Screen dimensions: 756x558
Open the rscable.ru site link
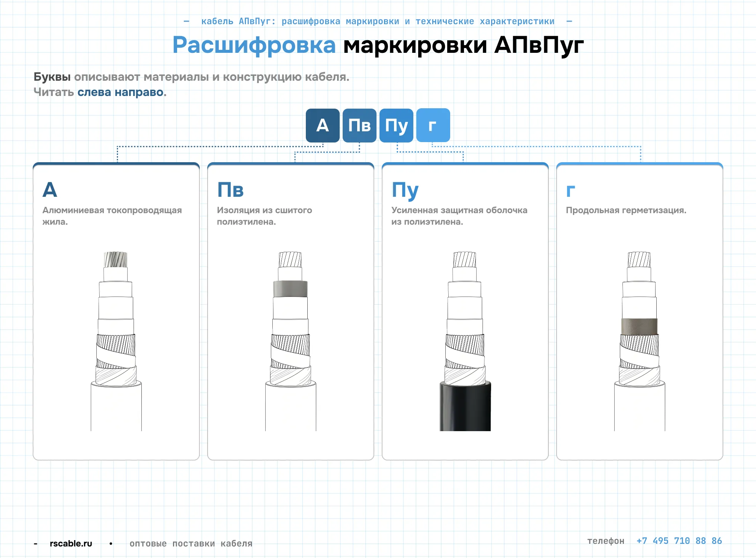71,543
